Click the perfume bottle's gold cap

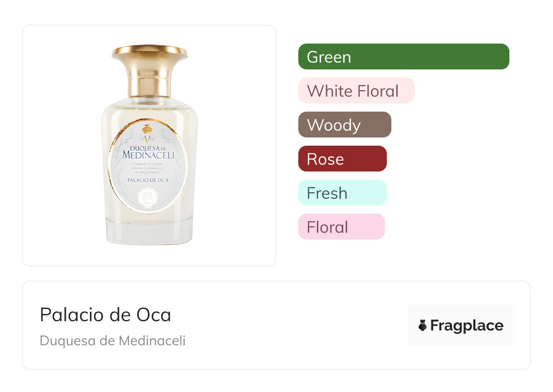point(149,57)
